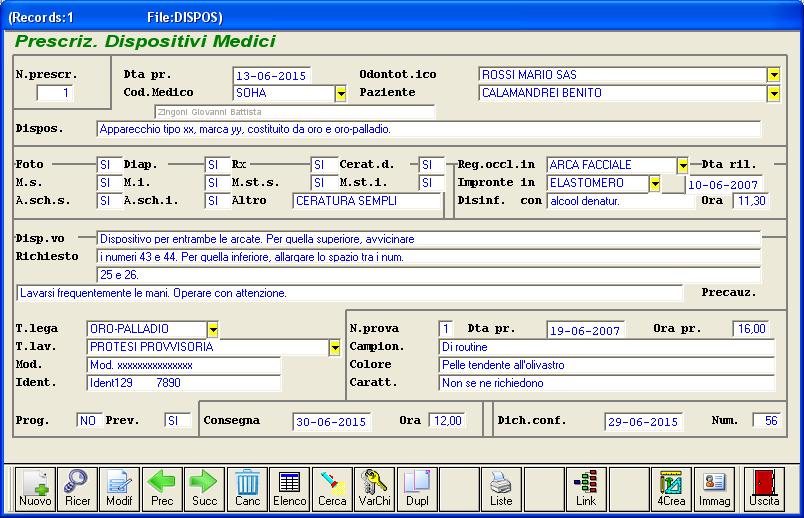Toggle the Foto SI field
Viewport: 804px width, 518px height.
(109, 165)
